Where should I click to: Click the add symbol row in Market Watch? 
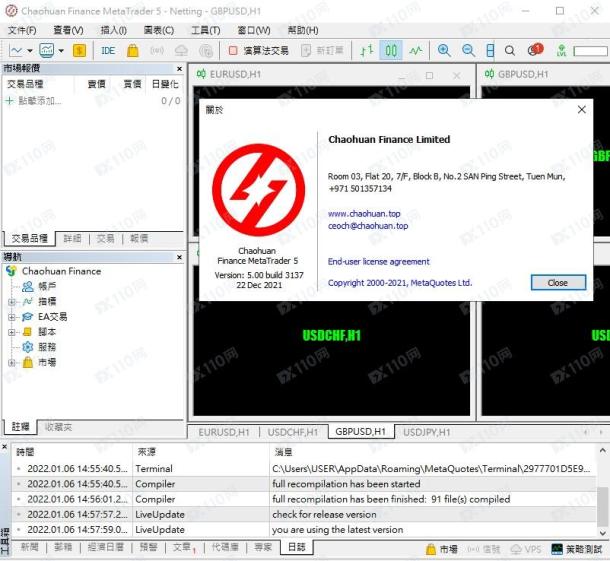(93, 101)
